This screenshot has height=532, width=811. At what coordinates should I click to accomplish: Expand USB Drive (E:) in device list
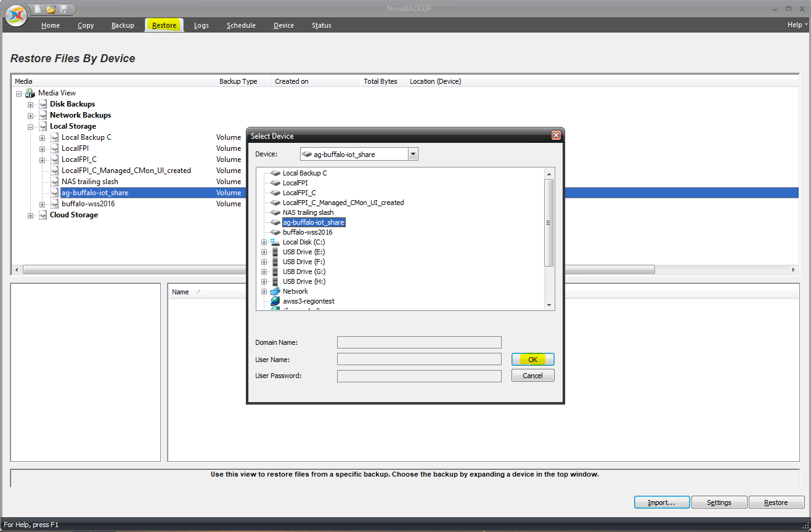[x=264, y=252]
